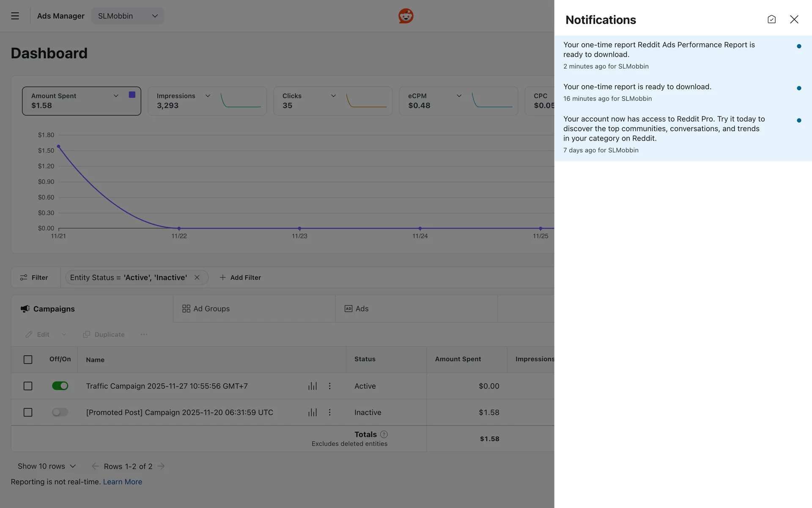Expand the Show 10 rows selector
The width and height of the screenshot is (812, 508).
(47, 466)
